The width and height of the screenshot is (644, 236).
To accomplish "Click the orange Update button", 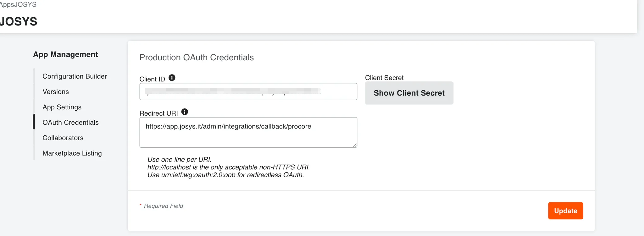I will click(x=565, y=211).
